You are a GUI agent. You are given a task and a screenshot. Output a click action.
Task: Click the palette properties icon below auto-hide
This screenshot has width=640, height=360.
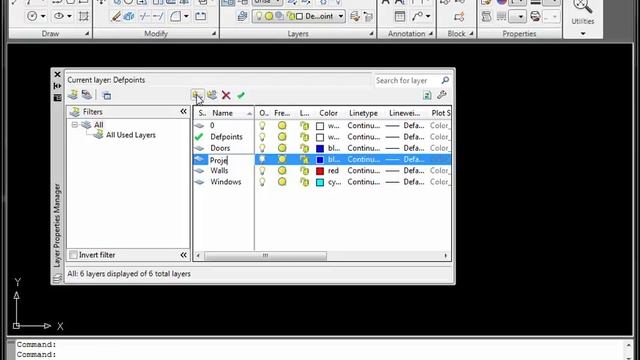(x=57, y=98)
